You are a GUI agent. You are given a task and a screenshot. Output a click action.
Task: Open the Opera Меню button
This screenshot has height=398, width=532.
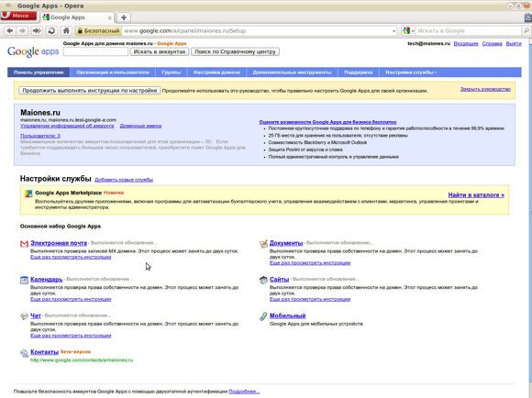(x=18, y=16)
